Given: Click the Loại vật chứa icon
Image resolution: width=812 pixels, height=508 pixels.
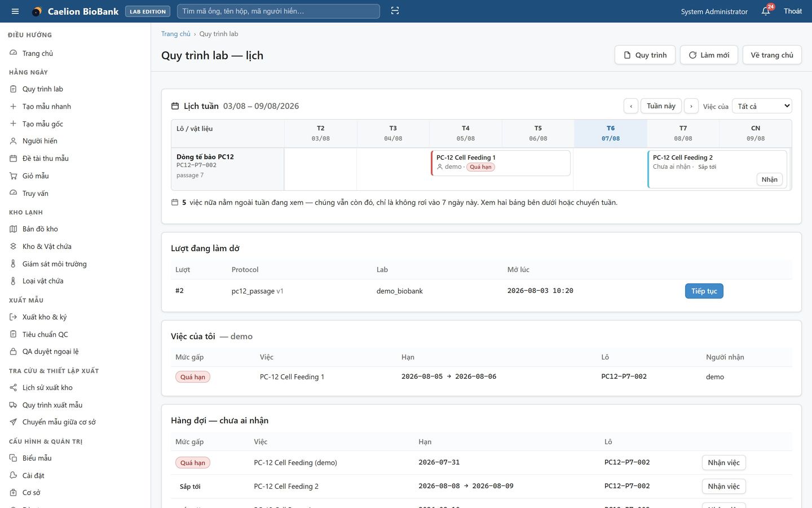Looking at the screenshot, I should (x=14, y=281).
